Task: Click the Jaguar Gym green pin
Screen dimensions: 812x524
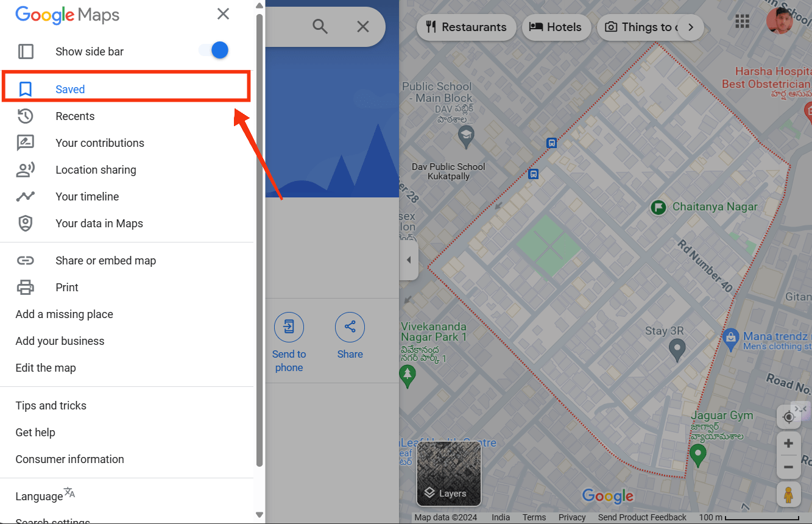Action: pos(698,455)
